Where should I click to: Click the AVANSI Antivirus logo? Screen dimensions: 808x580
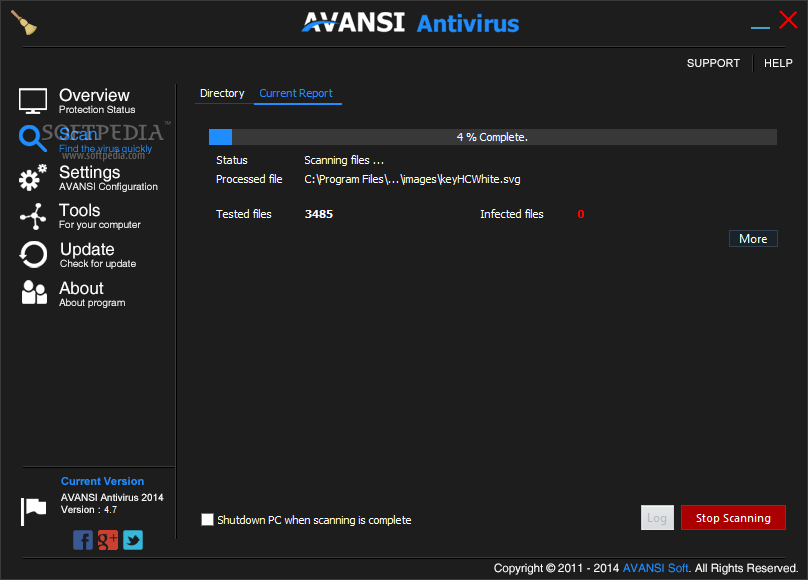[410, 23]
